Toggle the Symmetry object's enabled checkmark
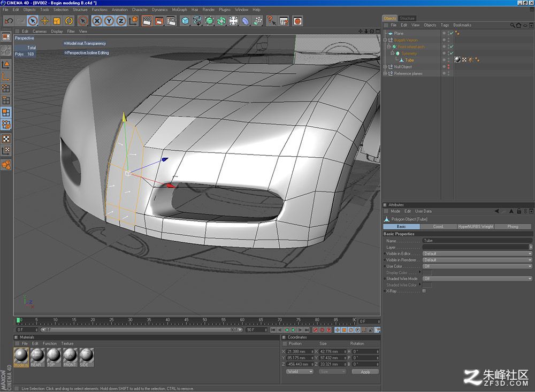The image size is (535, 392). [452, 53]
